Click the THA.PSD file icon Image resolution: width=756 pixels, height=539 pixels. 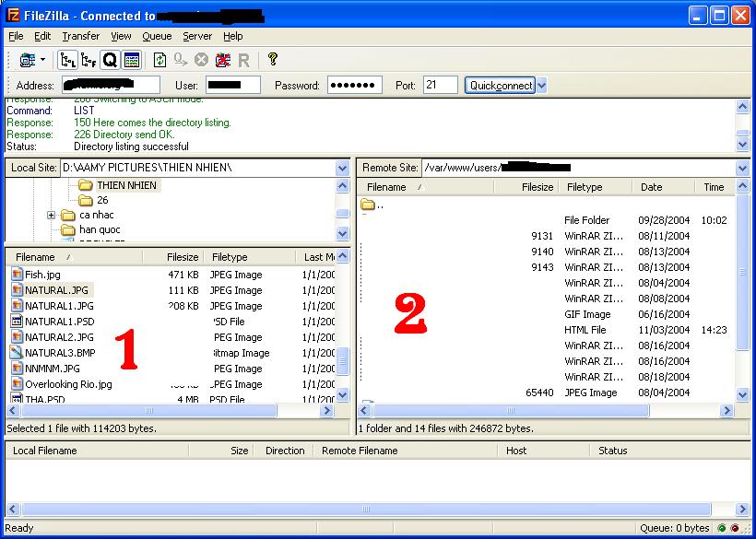[17, 399]
